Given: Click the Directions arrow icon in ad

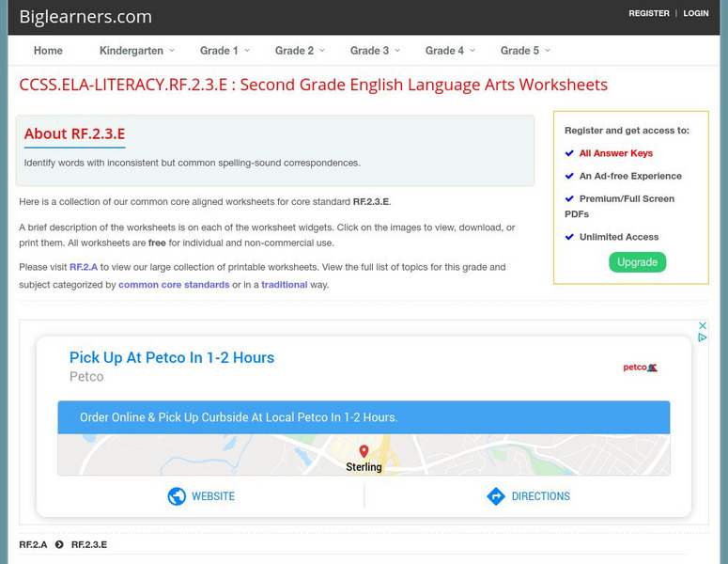Looking at the screenshot, I should pos(496,496).
